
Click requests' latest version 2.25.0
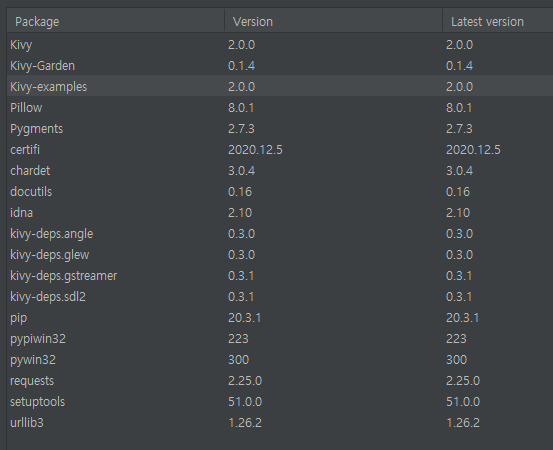pos(463,381)
